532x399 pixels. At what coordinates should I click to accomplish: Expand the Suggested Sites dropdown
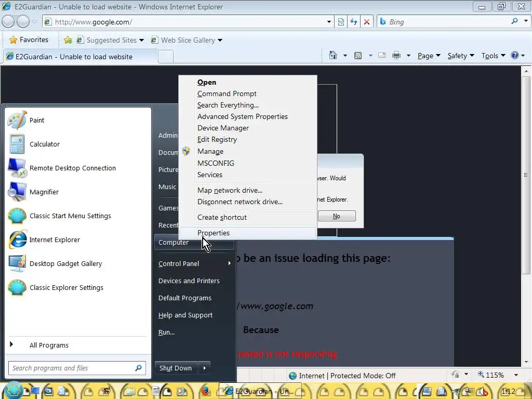141,41
